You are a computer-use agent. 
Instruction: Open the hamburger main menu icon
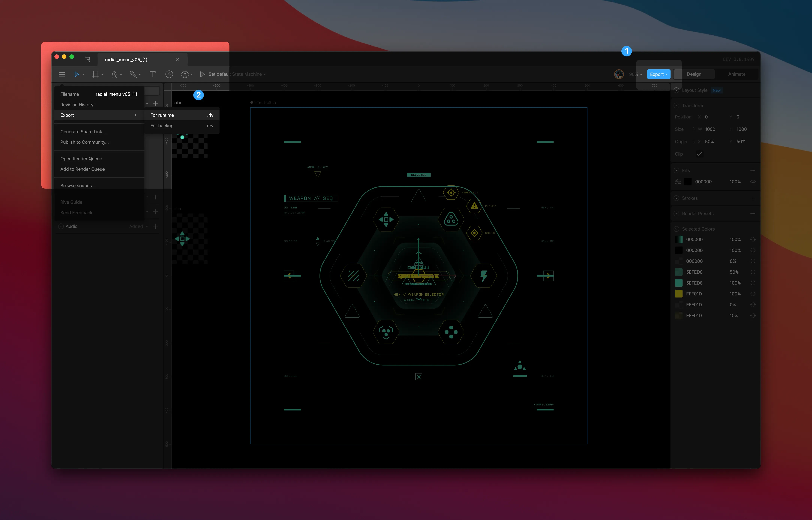(62, 74)
